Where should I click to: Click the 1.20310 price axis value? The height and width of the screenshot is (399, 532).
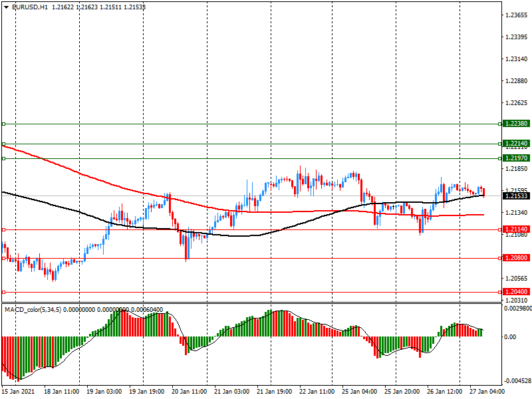(x=517, y=301)
